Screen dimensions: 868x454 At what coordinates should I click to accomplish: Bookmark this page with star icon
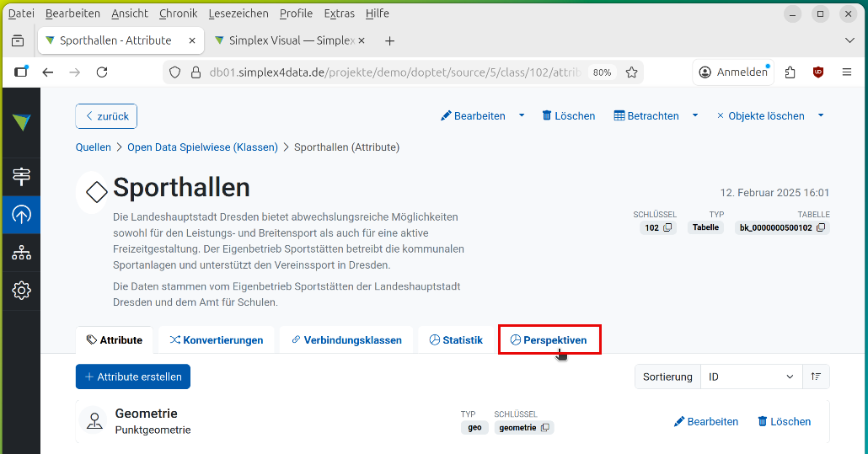click(x=632, y=72)
